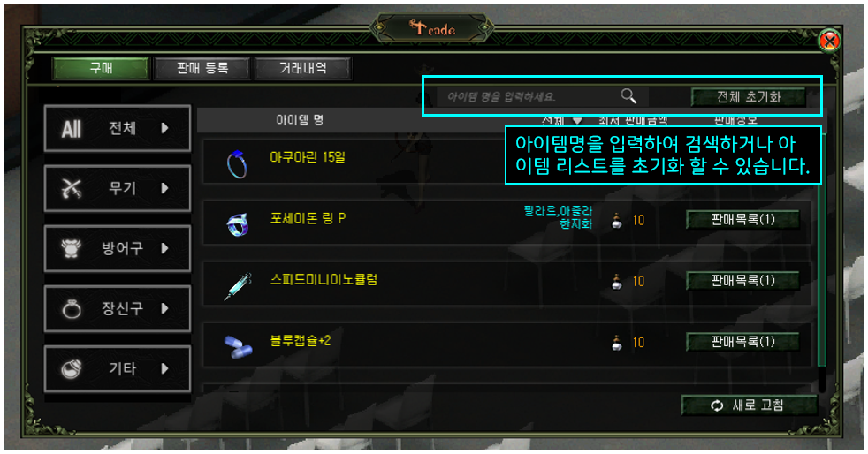Click the ring 장신구 category icon
The width and height of the screenshot is (868, 454).
click(x=72, y=309)
